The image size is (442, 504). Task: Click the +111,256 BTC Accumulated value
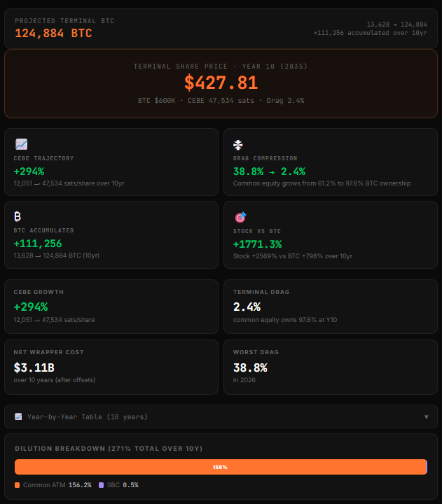pyautogui.click(x=38, y=244)
